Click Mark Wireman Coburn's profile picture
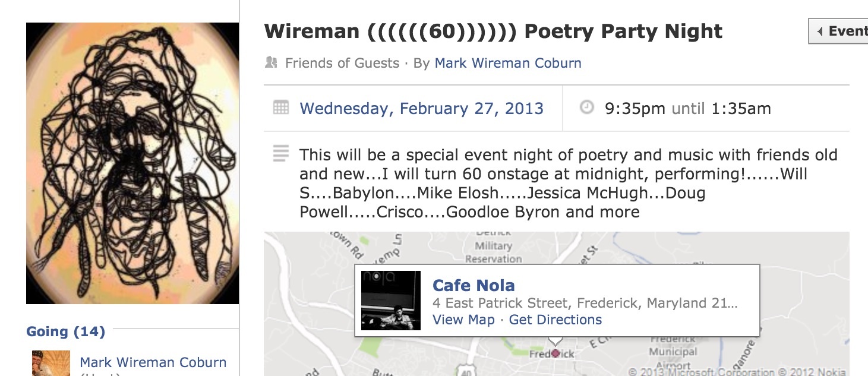868x376 pixels. click(x=51, y=363)
